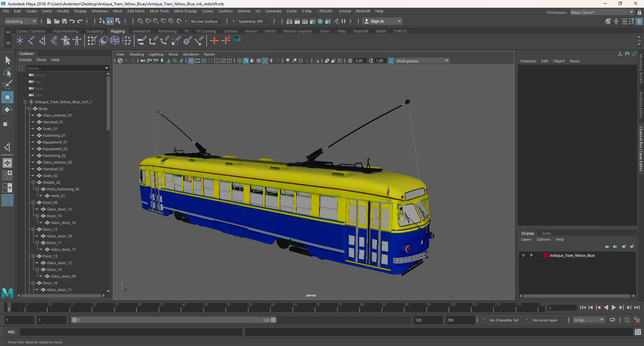Toggle V visibility of Antique_Tram_Yellow_Blue layer

(x=523, y=255)
